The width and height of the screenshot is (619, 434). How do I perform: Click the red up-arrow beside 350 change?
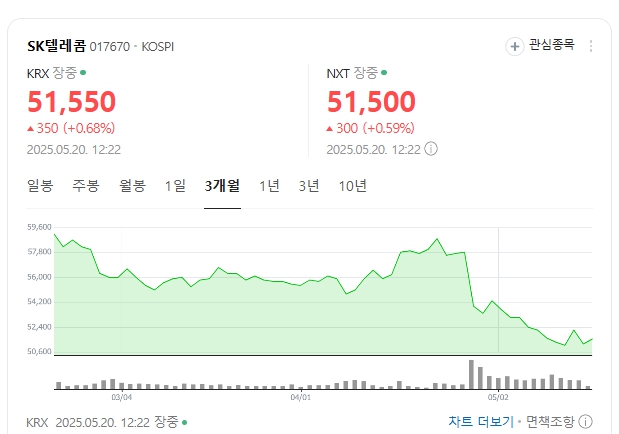click(30, 128)
